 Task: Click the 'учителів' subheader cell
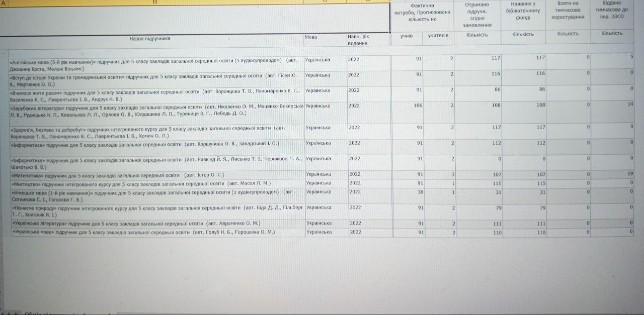coord(438,36)
